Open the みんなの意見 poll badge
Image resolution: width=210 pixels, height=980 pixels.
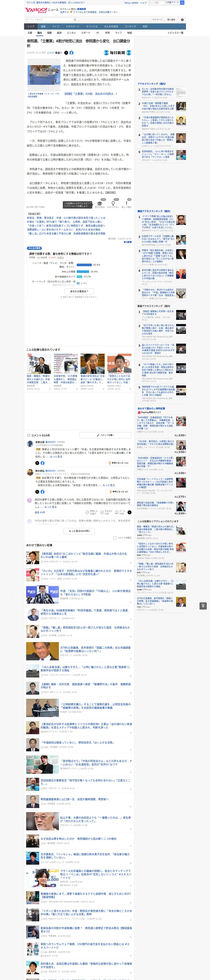34,248
